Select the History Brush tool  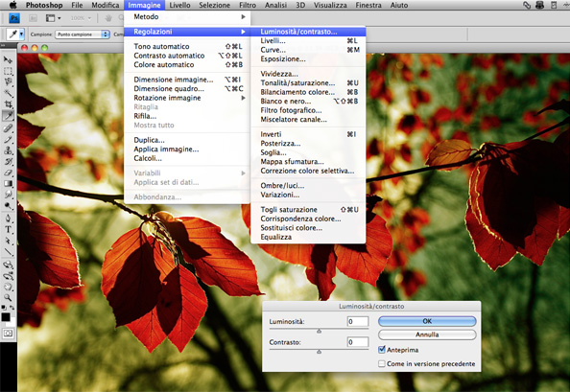coord(8,162)
